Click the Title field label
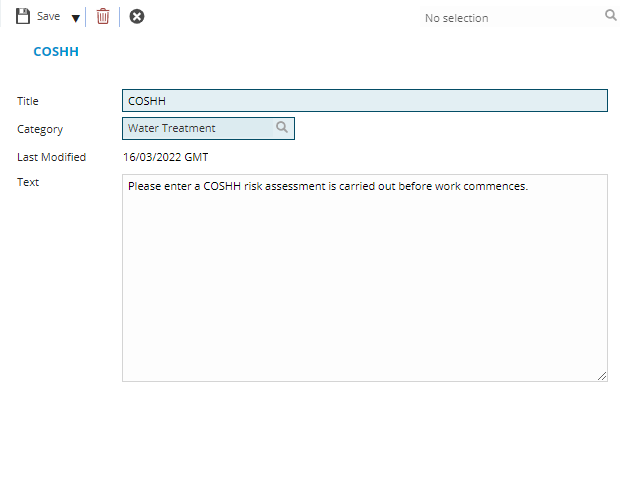 point(28,101)
